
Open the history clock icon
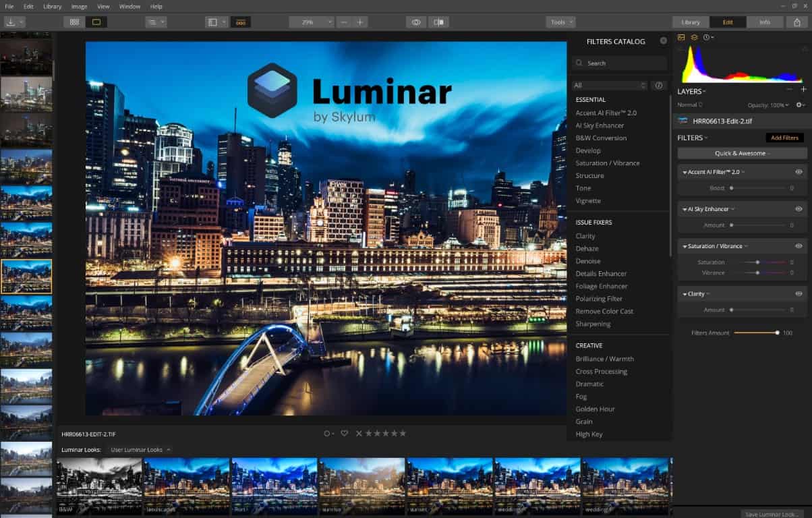click(708, 37)
